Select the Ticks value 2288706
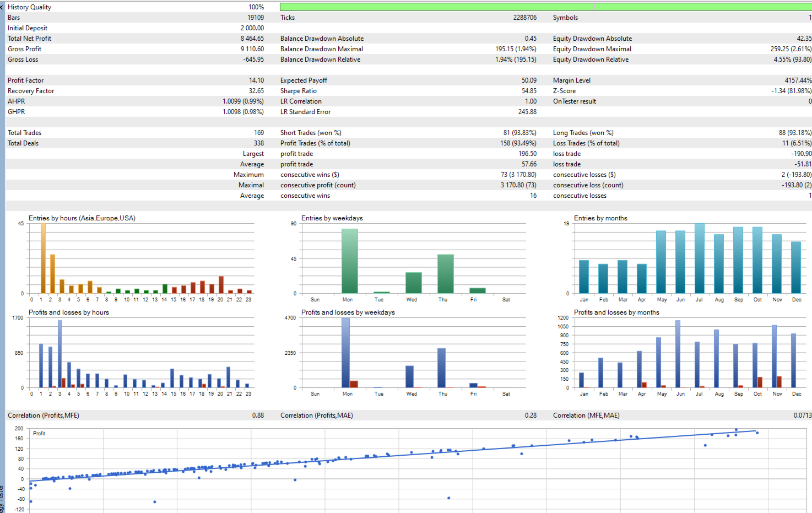The height and width of the screenshot is (513, 812). coord(525,18)
